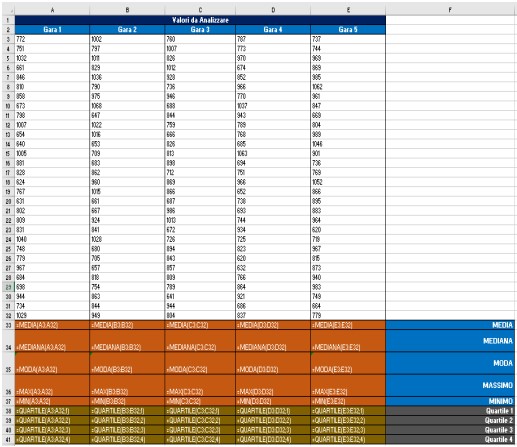Click the =MEDIA(E3:E32) formula cell
Viewport: 517px width, 447px height.
(348, 325)
